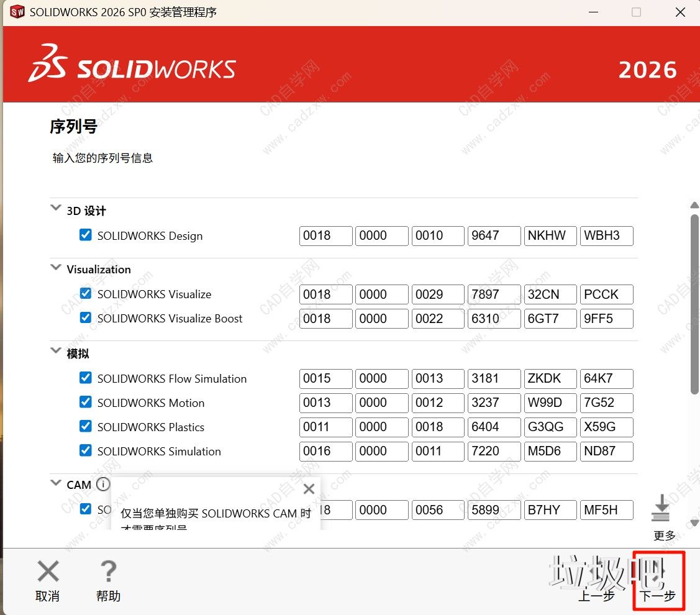Image resolution: width=700 pixels, height=615 pixels.
Task: Click the SOLIDWORKS installer icon in the title bar
Action: click(17, 11)
